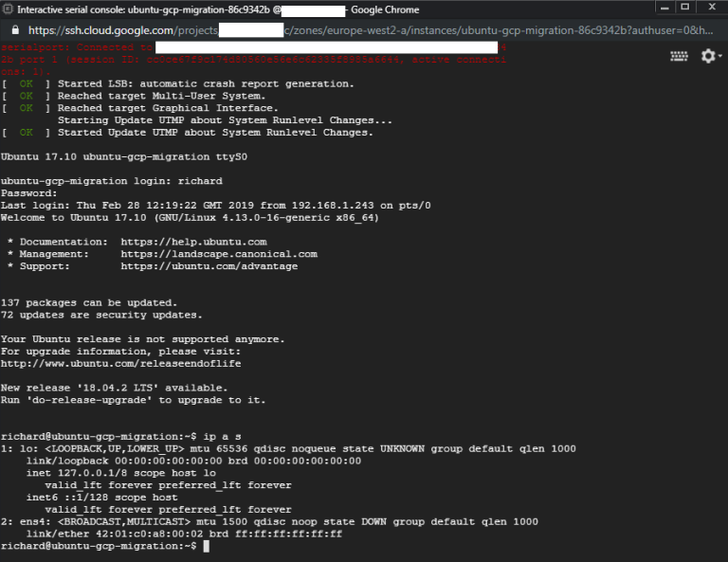This screenshot has height=562, width=728.
Task: Click the MAC address 42:01:c0:a8:00:02
Action: click(x=149, y=534)
